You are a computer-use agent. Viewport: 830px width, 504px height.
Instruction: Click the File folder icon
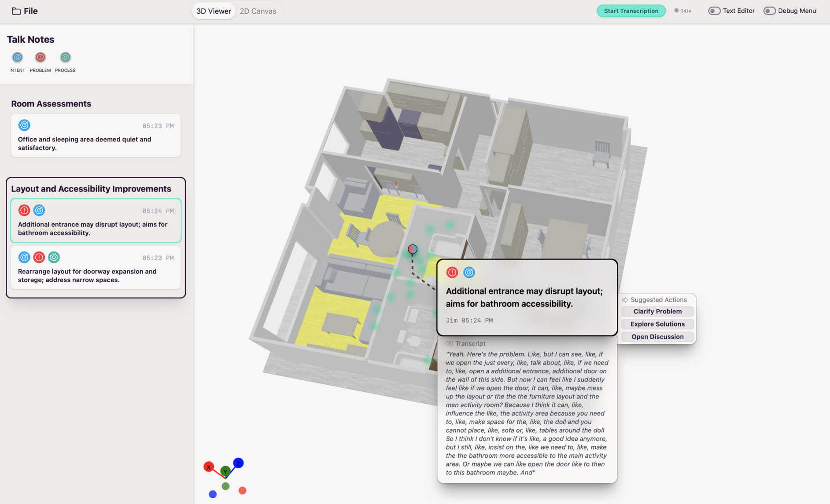(x=16, y=11)
